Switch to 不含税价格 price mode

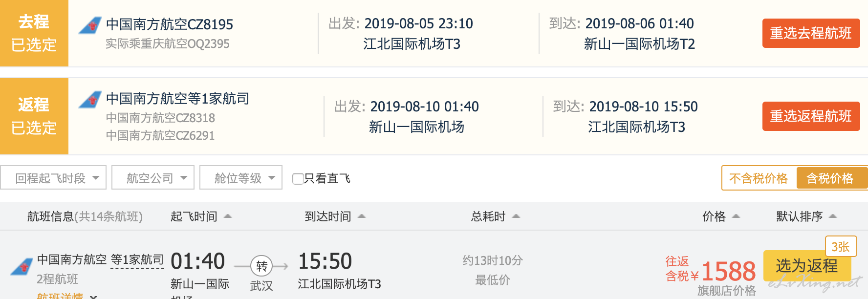tap(759, 178)
